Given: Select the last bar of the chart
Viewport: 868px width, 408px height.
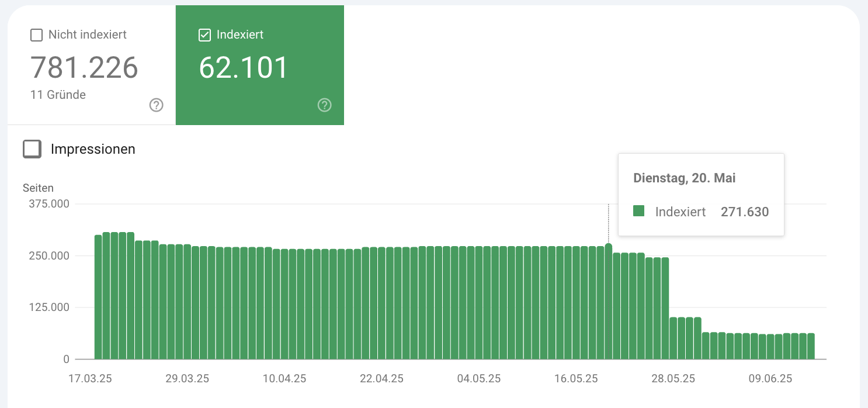Looking at the screenshot, I should (811, 346).
